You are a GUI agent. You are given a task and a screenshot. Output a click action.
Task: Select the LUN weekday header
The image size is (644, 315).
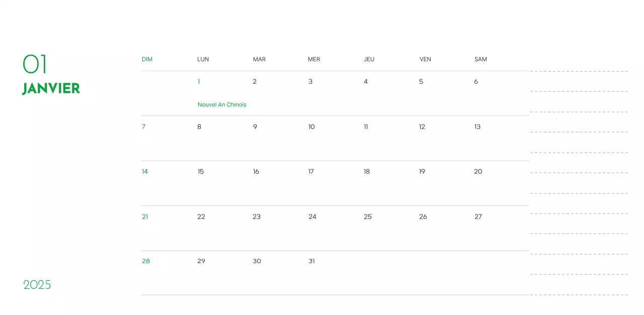point(203,59)
